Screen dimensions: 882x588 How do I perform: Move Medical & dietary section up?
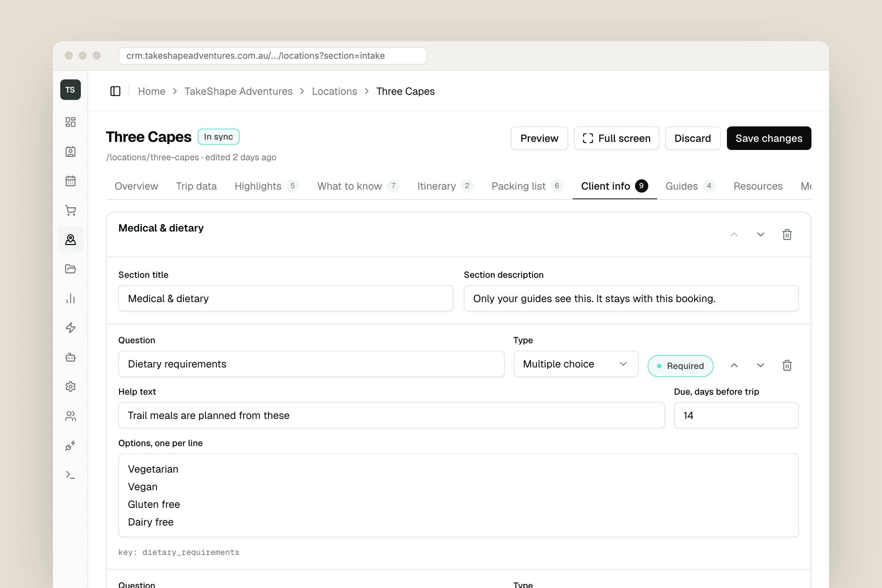734,234
